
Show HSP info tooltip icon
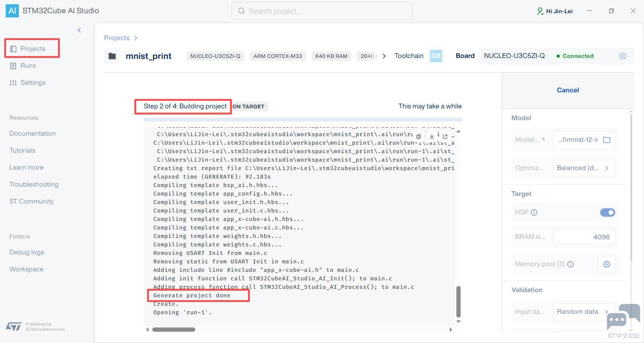(x=534, y=212)
